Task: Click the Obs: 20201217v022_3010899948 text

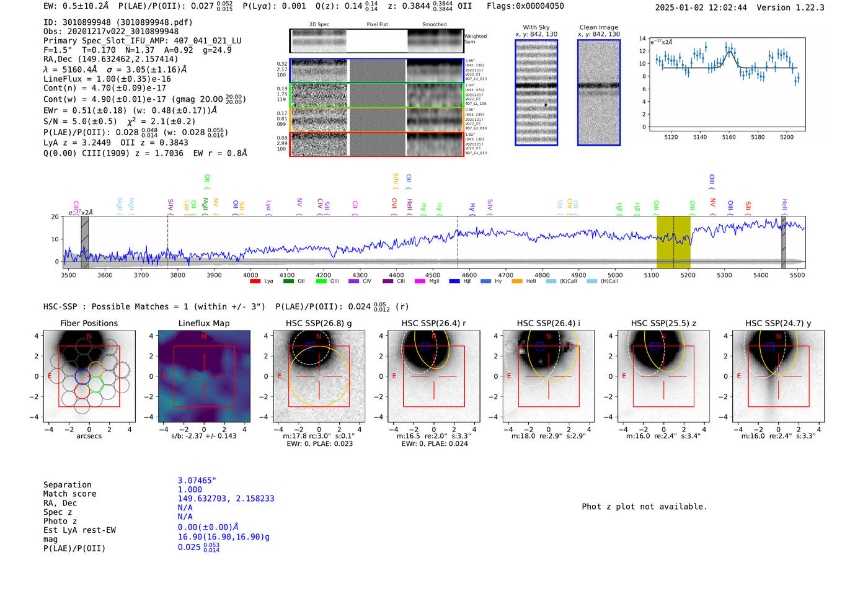Action: click(x=111, y=32)
